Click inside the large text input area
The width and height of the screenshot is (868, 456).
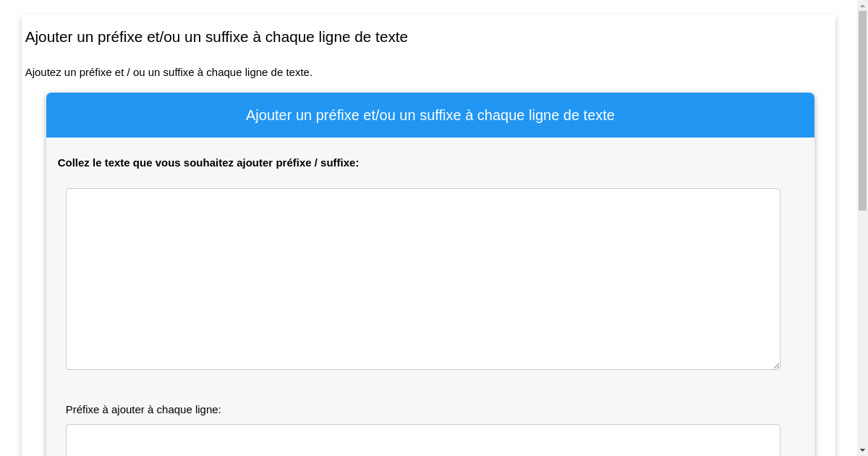coord(422,279)
